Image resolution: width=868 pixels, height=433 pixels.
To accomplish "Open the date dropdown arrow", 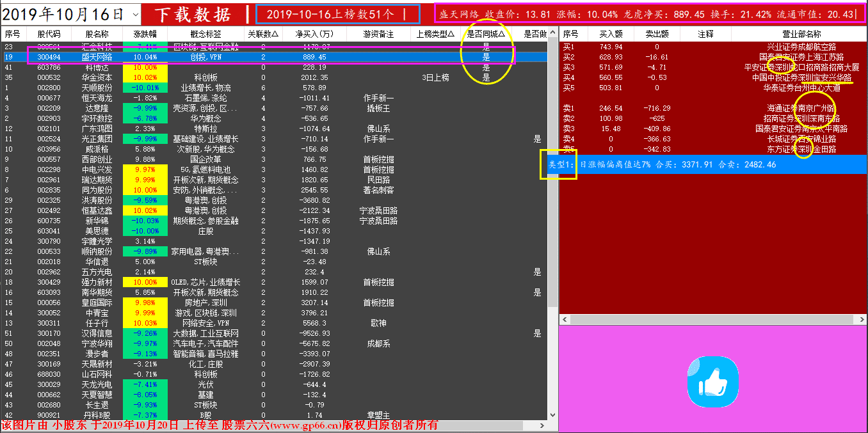I will click(x=135, y=14).
